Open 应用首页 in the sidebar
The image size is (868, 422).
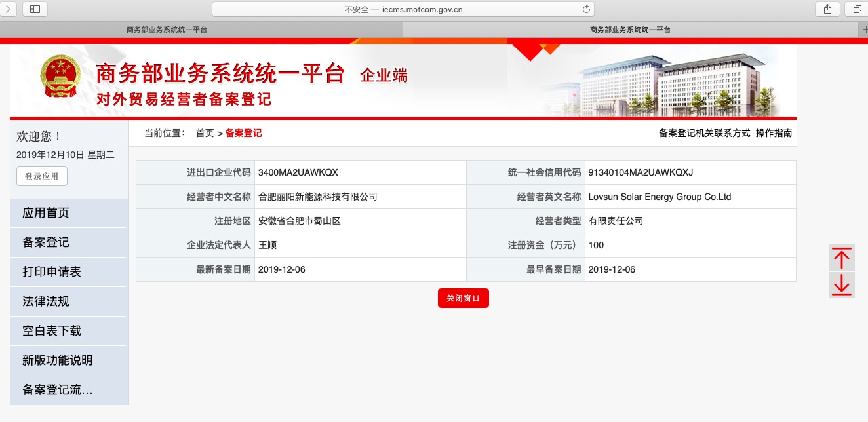(69, 213)
